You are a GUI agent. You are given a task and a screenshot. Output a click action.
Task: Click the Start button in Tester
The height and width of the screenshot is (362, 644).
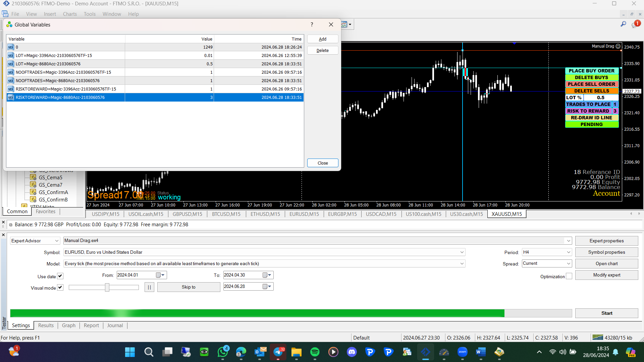606,313
